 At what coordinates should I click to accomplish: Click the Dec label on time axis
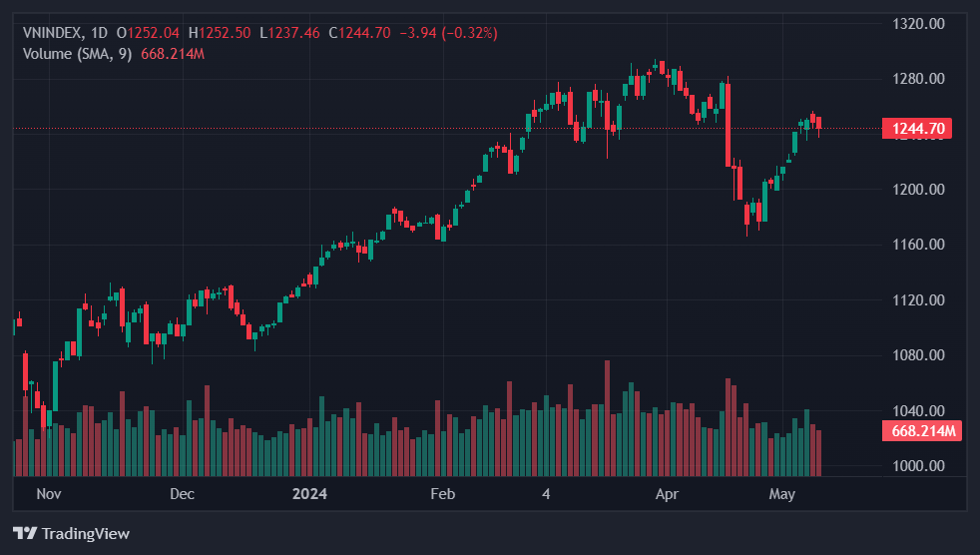(x=182, y=494)
